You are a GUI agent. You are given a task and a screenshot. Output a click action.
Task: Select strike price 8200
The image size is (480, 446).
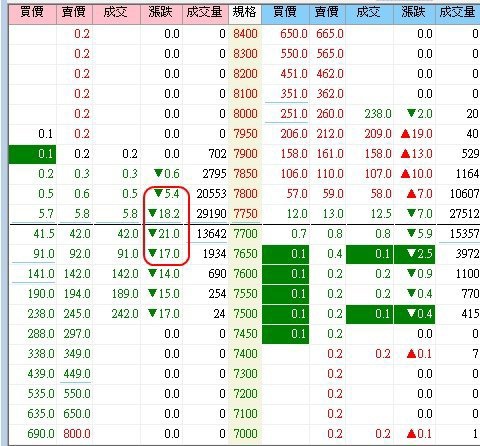(x=245, y=74)
